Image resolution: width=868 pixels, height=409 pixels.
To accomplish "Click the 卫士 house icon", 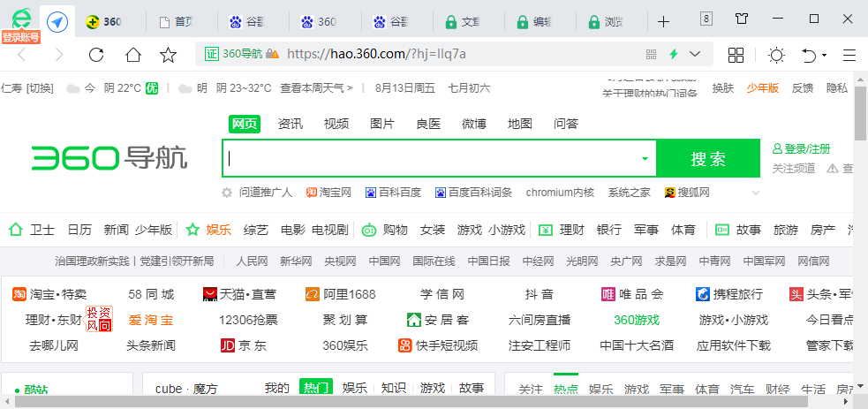I will click(16, 230).
